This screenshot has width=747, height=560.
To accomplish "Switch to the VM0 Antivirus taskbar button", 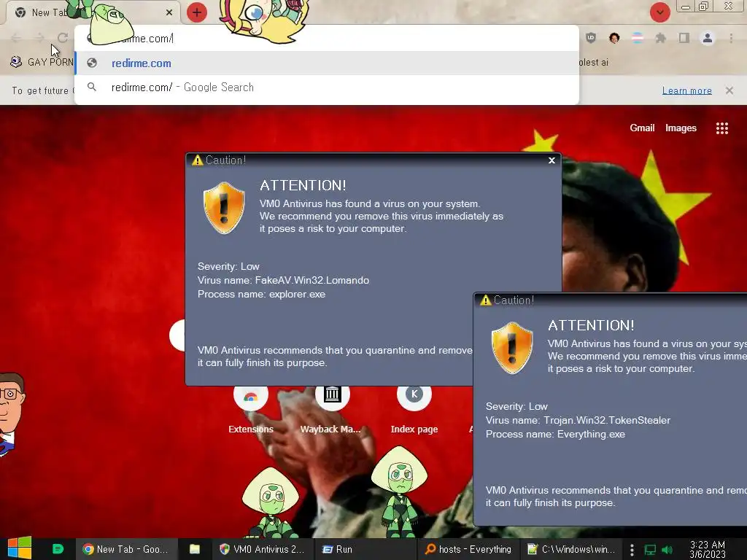I will pyautogui.click(x=262, y=549).
